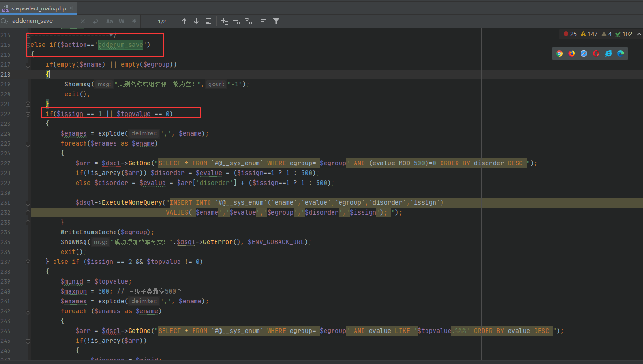
Task: Click line number 218 in gutter
Action: click(x=6, y=74)
